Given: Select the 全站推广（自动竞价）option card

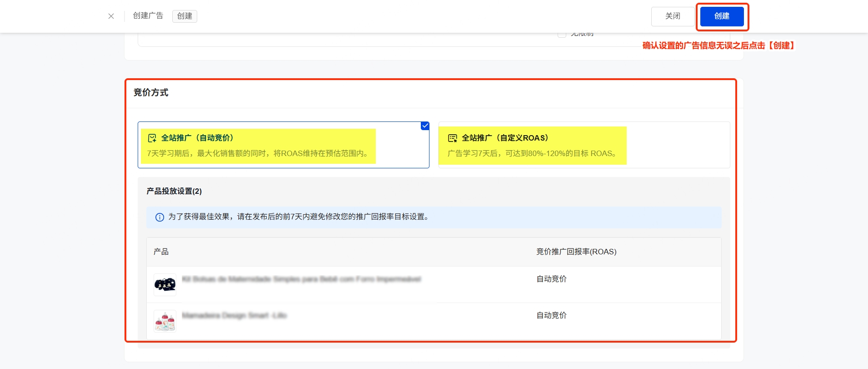Looking at the screenshot, I should [284, 145].
